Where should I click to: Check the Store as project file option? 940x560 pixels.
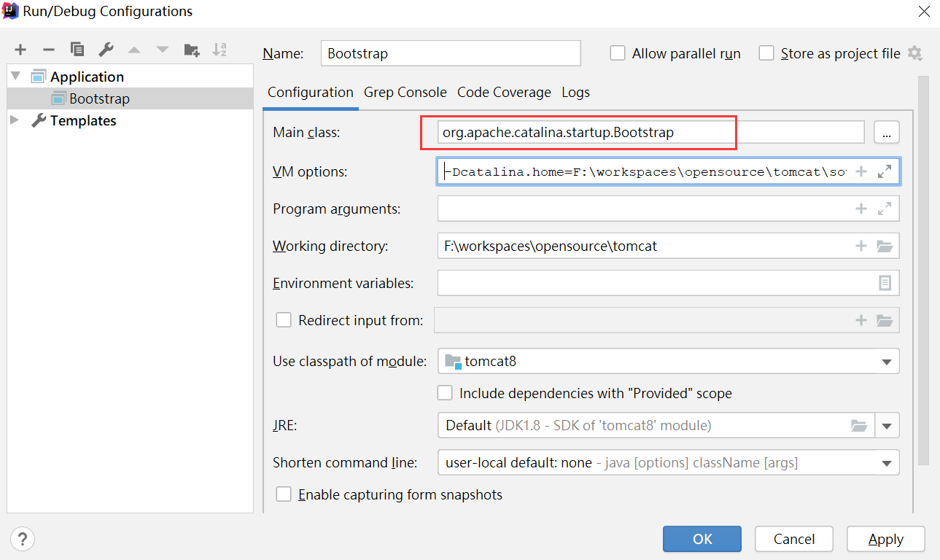pyautogui.click(x=766, y=53)
